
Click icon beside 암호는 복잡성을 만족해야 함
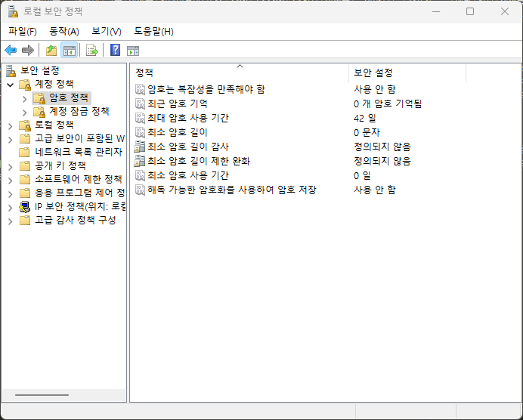(140, 89)
